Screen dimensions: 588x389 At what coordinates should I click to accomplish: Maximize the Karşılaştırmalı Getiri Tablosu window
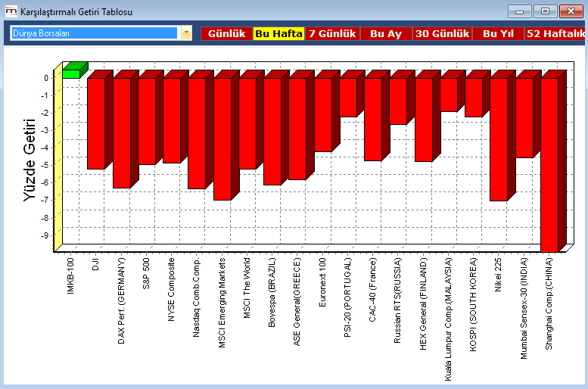pos(544,11)
